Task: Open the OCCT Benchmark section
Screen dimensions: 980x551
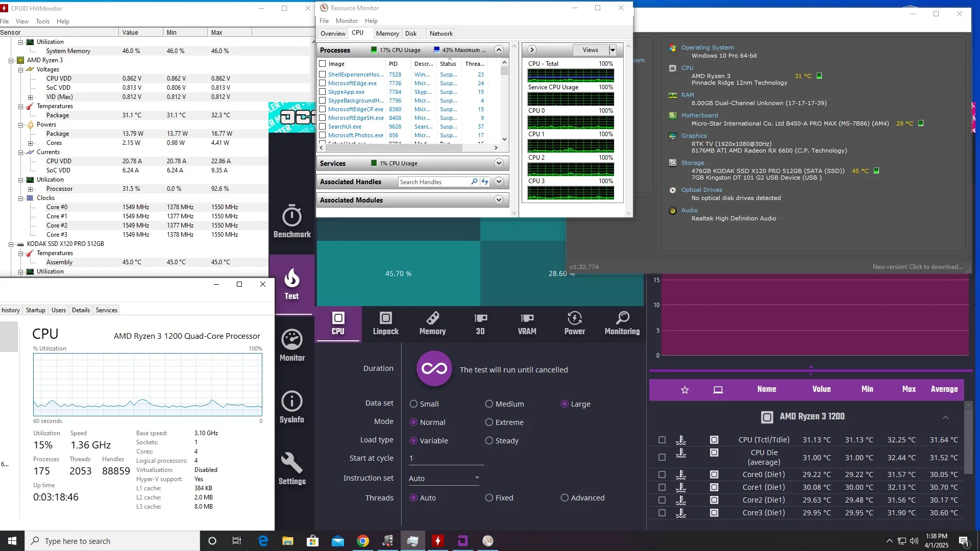Action: tap(292, 222)
